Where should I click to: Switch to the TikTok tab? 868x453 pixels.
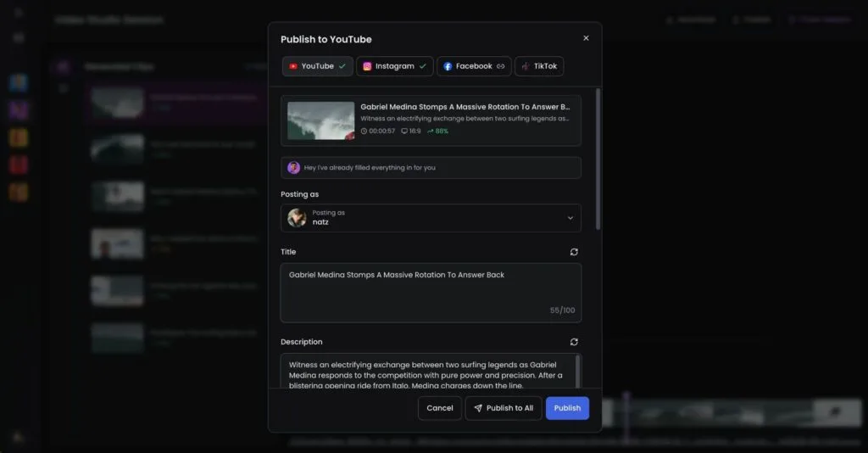coord(539,66)
